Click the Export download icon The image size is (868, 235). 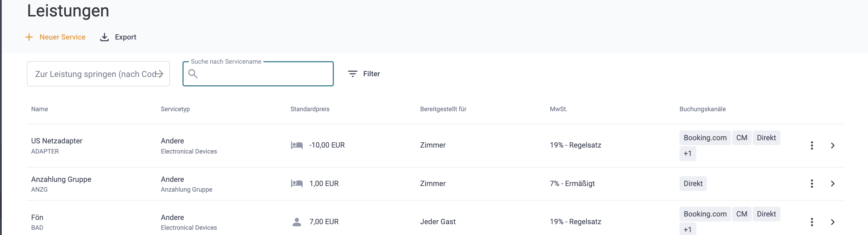[x=104, y=37]
